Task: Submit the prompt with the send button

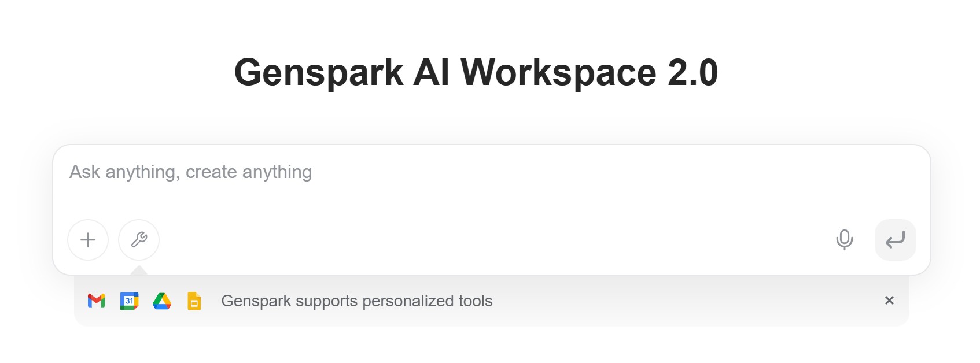Action: click(895, 240)
